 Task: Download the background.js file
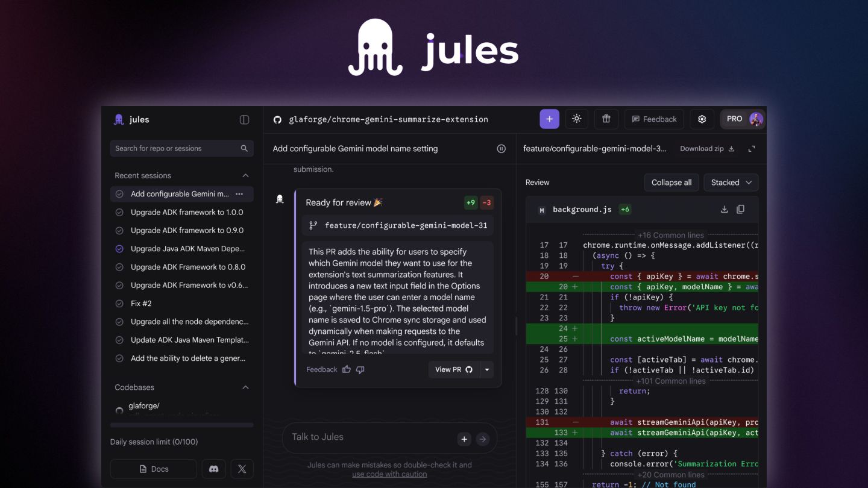(x=725, y=210)
